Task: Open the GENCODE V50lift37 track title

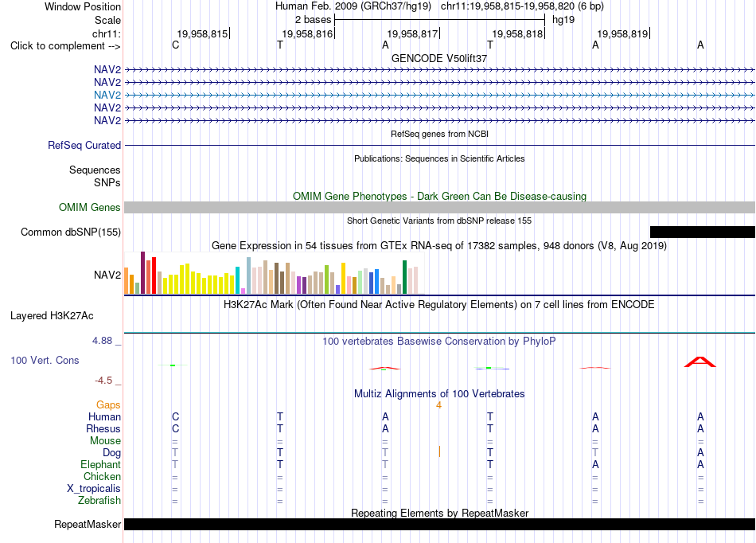Action: [x=439, y=58]
